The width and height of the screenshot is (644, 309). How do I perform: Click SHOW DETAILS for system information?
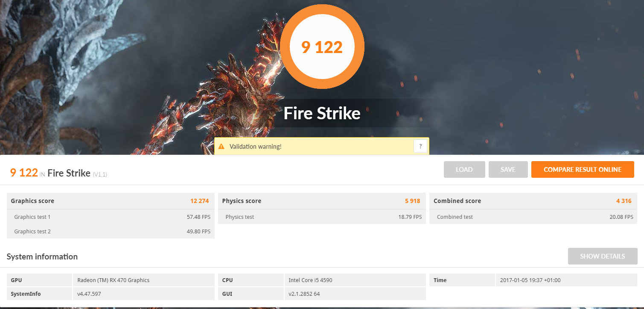603,256
